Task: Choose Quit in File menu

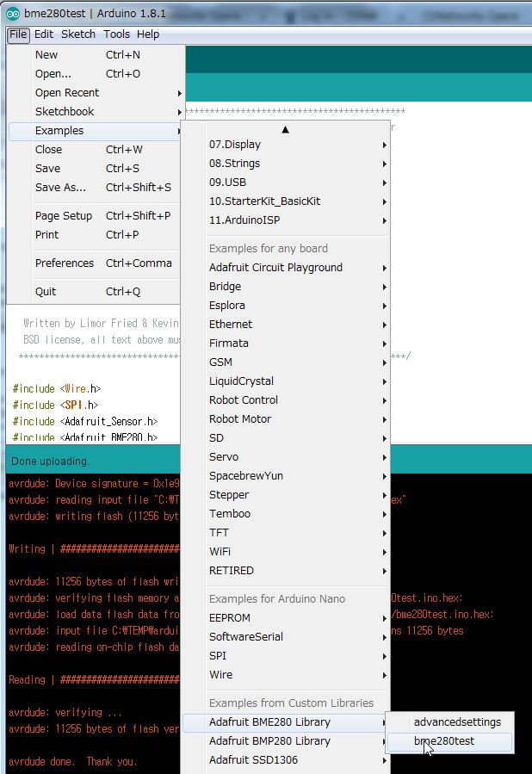Action: 96,292
